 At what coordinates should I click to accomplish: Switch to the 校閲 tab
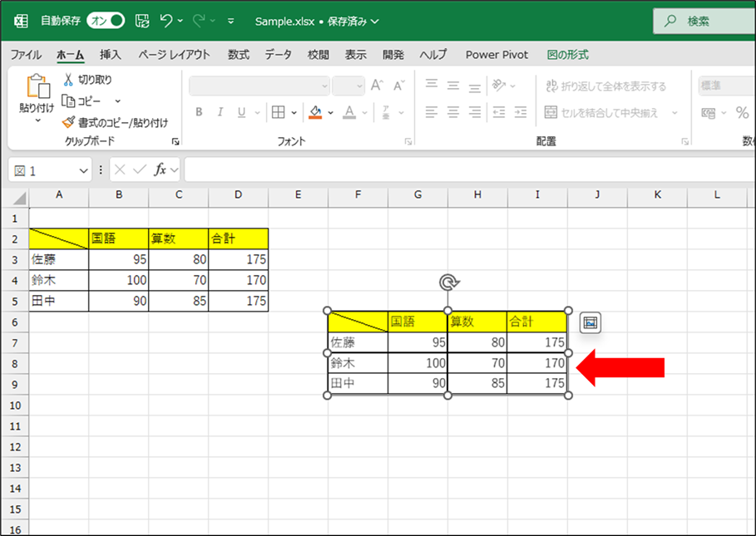coord(319,55)
